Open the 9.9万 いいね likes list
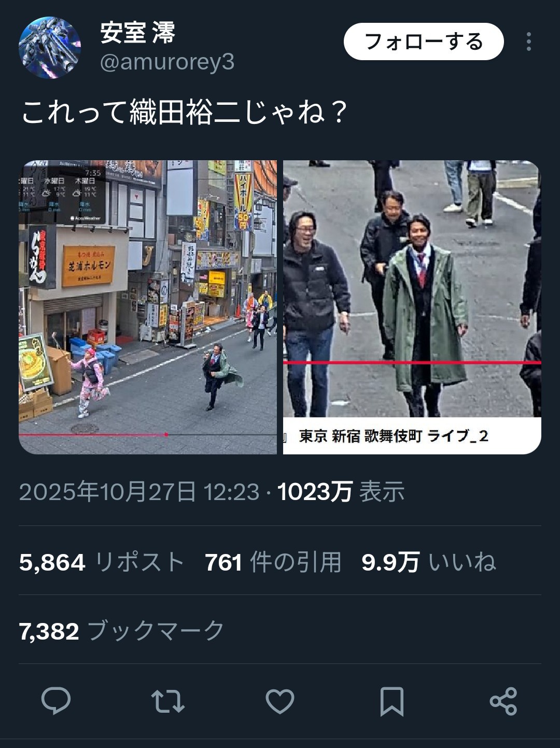Screen dimensions: 560x748 (429, 562)
